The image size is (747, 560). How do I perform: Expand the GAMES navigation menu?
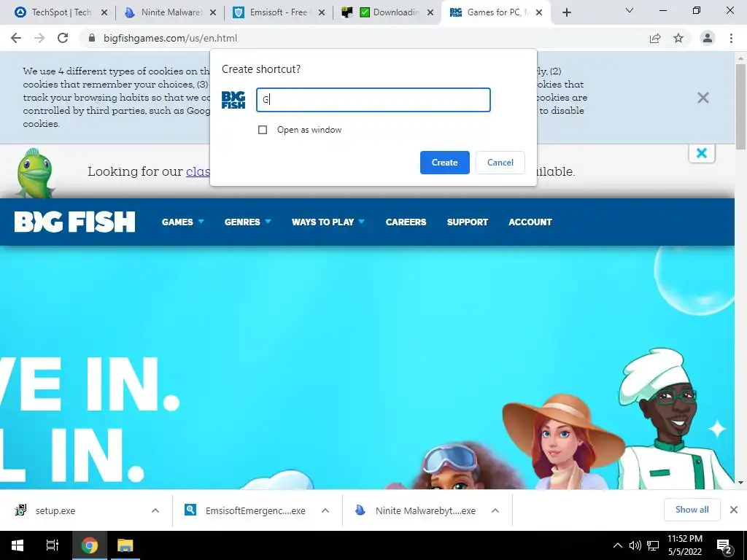pos(182,222)
